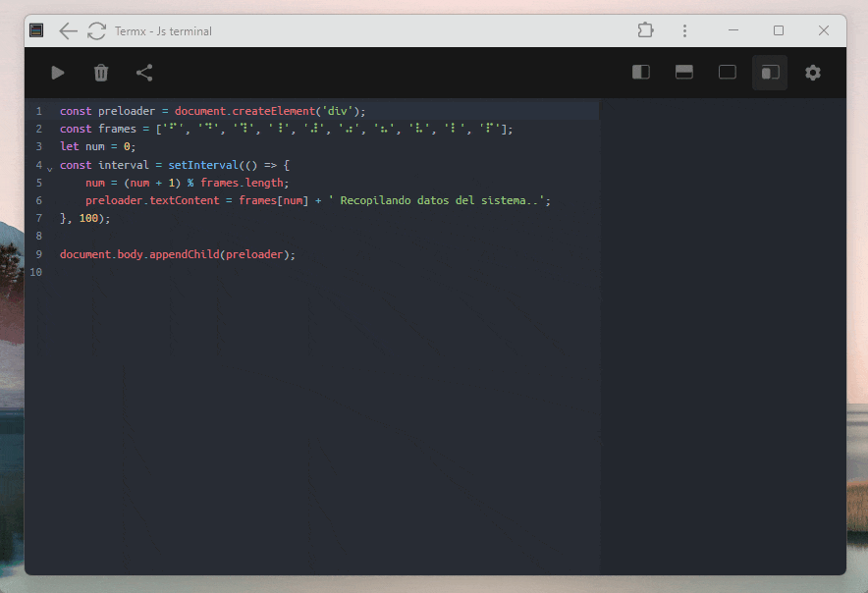Click line number 2 in the gutter

point(38,129)
